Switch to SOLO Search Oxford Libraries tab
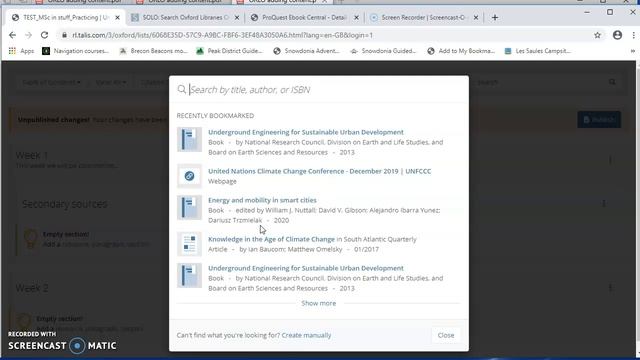This screenshot has height=360, width=640. pyautogui.click(x=186, y=18)
